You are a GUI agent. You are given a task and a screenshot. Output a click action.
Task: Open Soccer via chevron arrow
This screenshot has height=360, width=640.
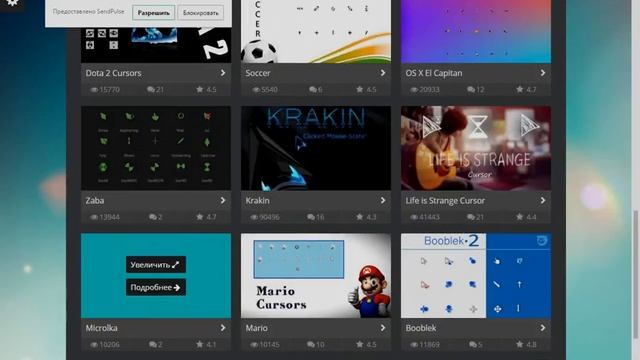click(x=383, y=73)
